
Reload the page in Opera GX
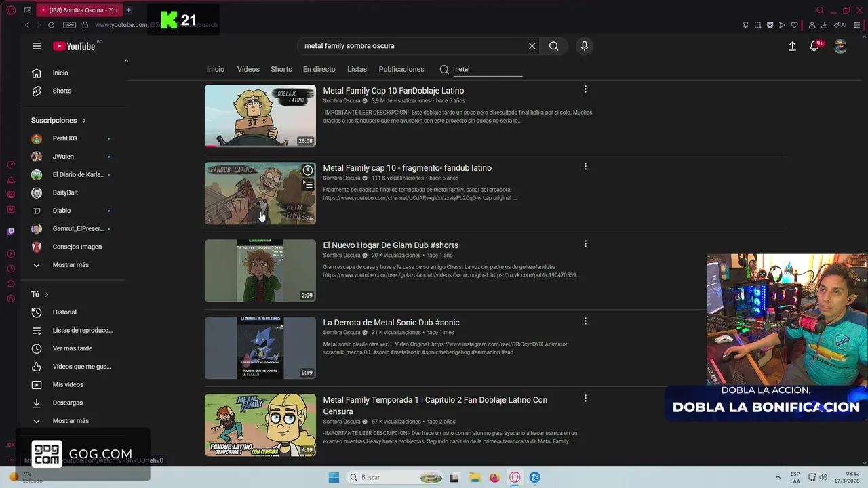51,25
